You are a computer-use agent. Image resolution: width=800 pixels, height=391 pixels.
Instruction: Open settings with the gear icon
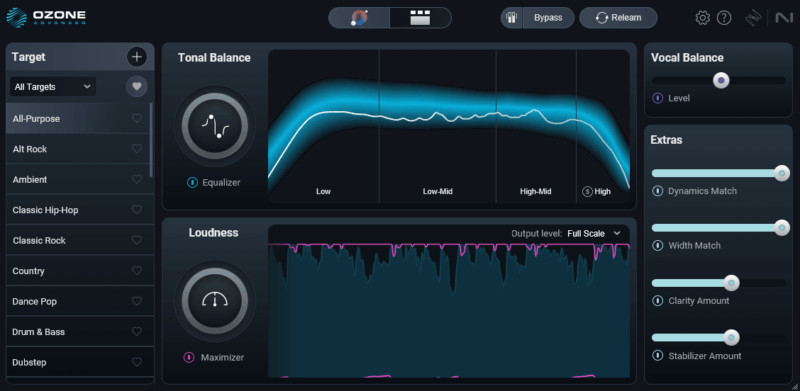pyautogui.click(x=703, y=18)
